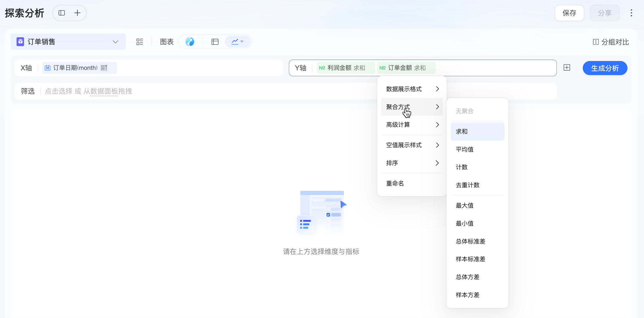The image size is (644, 318).
Task: Click 重命名 in the context menu
Action: click(395, 183)
